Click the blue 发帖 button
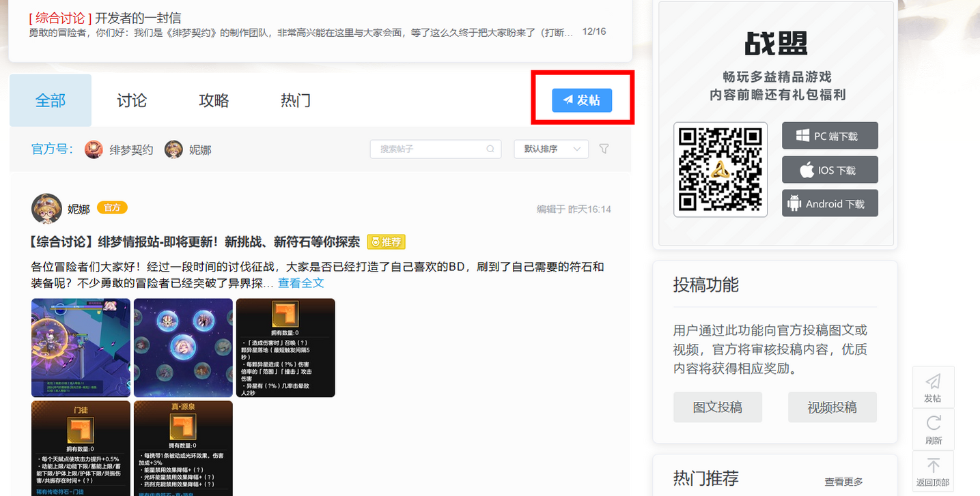This screenshot has height=496, width=980. [582, 100]
